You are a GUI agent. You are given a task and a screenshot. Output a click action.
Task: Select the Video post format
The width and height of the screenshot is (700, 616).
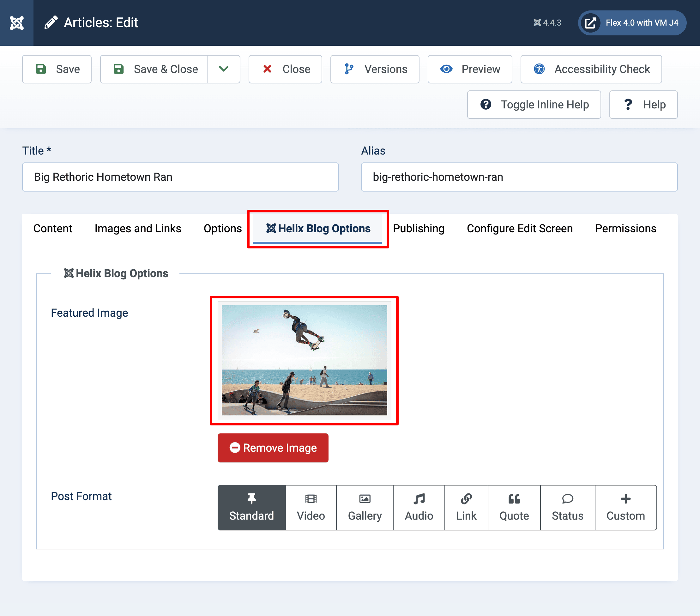tap(311, 507)
